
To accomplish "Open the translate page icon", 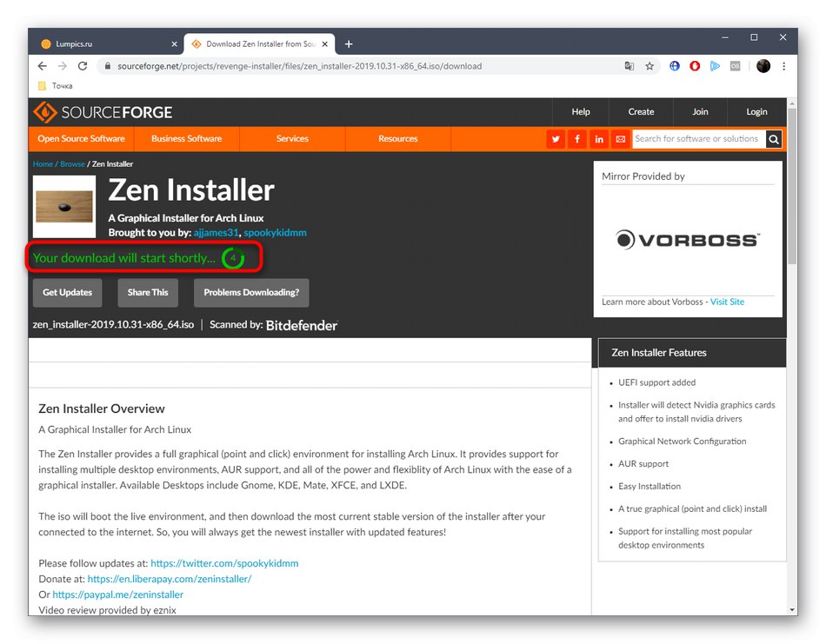I will (629, 66).
